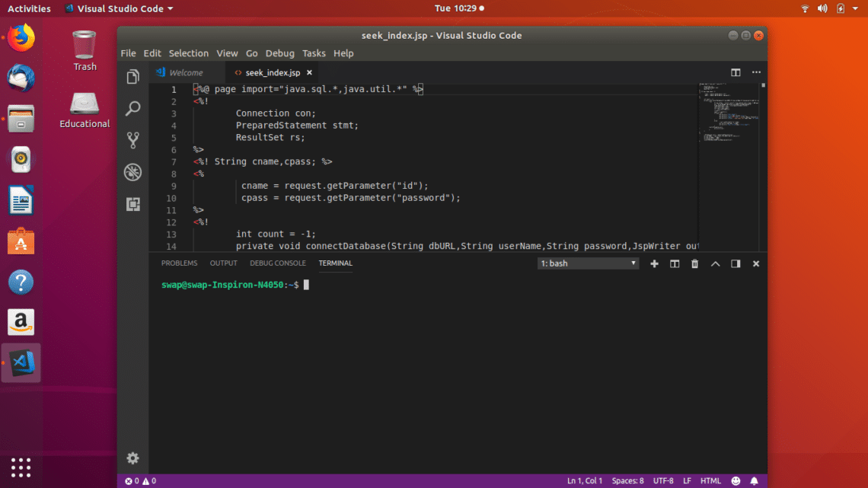This screenshot has width=868, height=488.
Task: Open Amazon from the dock
Action: [21, 322]
